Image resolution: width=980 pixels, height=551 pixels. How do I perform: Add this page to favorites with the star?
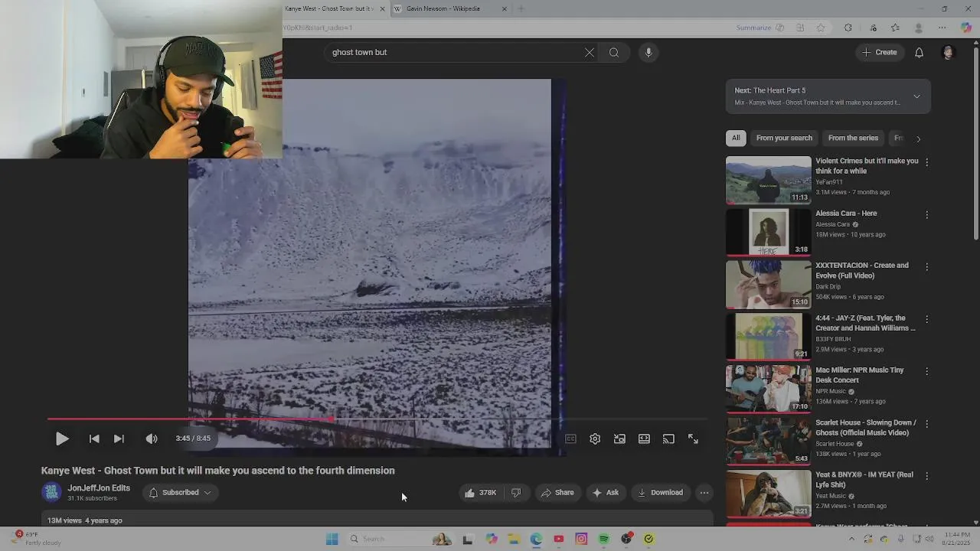point(821,28)
